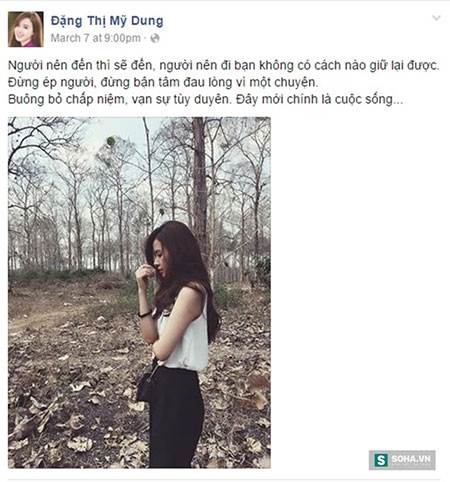
Task: Click the SOHA.VN watermark text
Action: point(411,459)
